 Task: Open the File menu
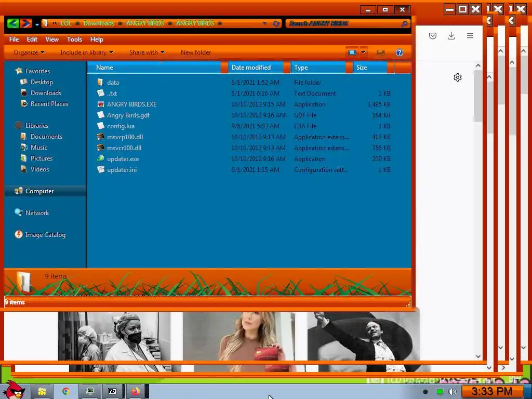[x=14, y=39]
